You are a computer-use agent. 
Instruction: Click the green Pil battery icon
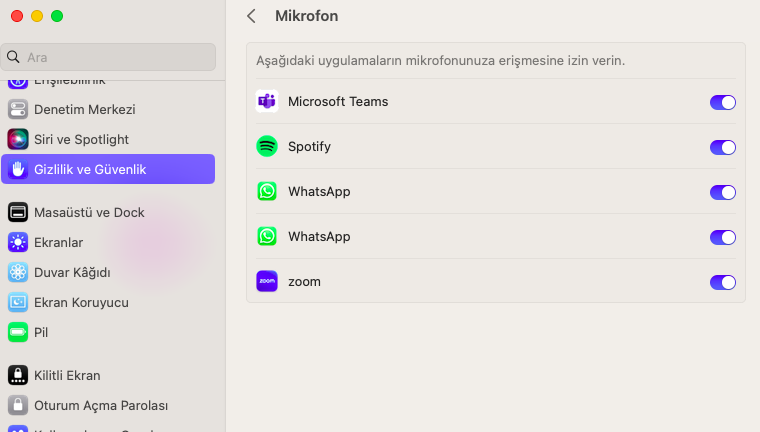[x=18, y=332]
